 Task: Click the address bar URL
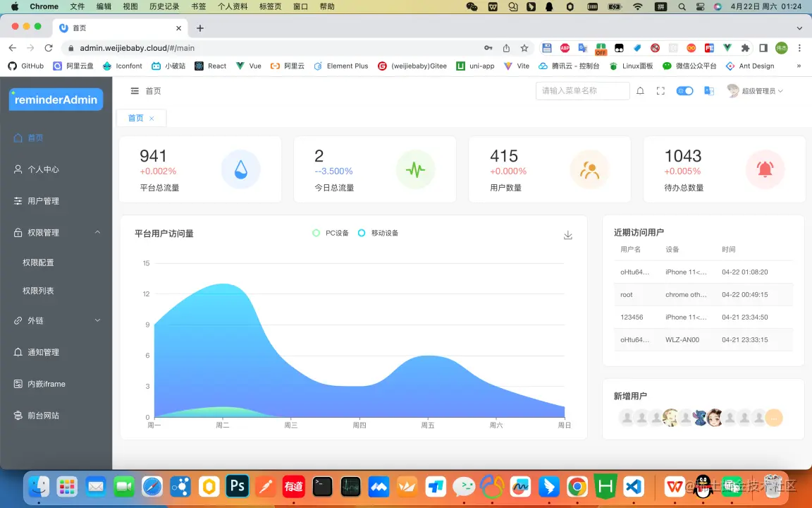pyautogui.click(x=137, y=48)
